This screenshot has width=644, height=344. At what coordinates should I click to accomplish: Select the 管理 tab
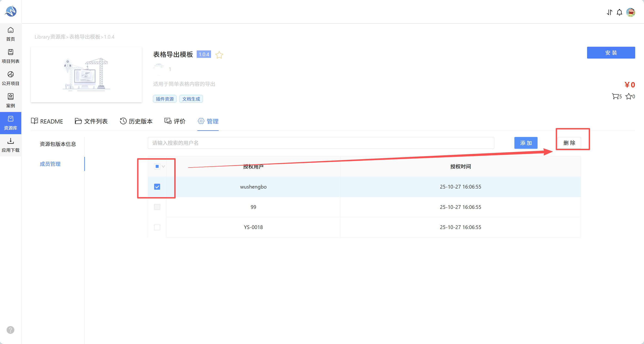(x=208, y=121)
